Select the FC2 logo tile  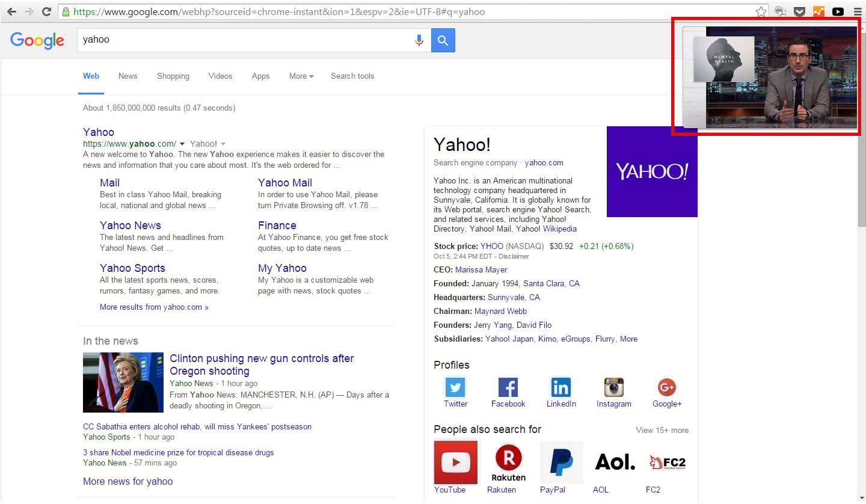pos(667,463)
